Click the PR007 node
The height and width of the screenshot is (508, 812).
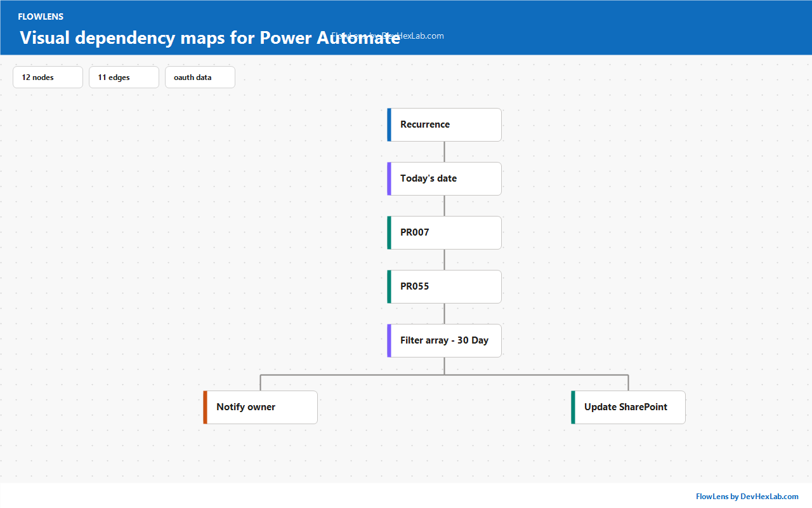click(x=444, y=232)
